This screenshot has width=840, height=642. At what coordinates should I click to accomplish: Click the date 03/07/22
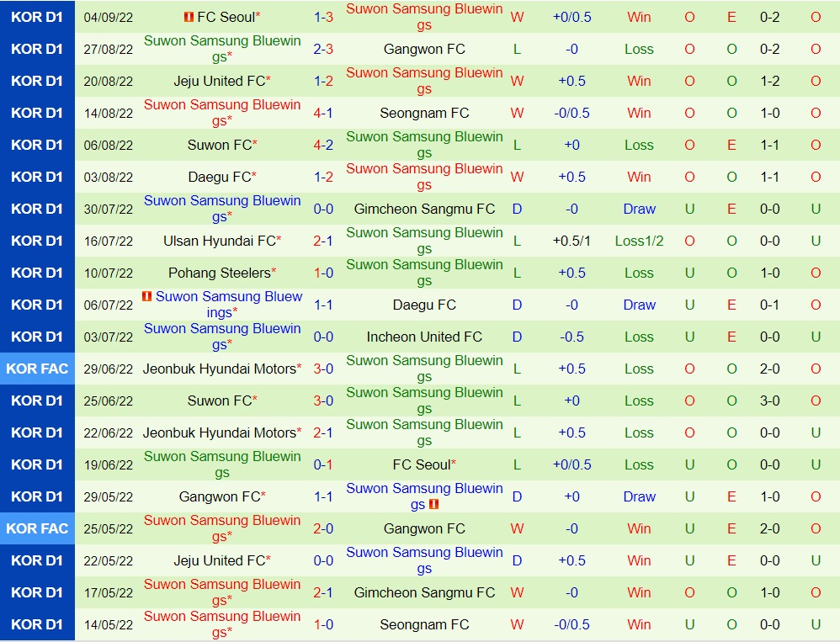pyautogui.click(x=109, y=337)
